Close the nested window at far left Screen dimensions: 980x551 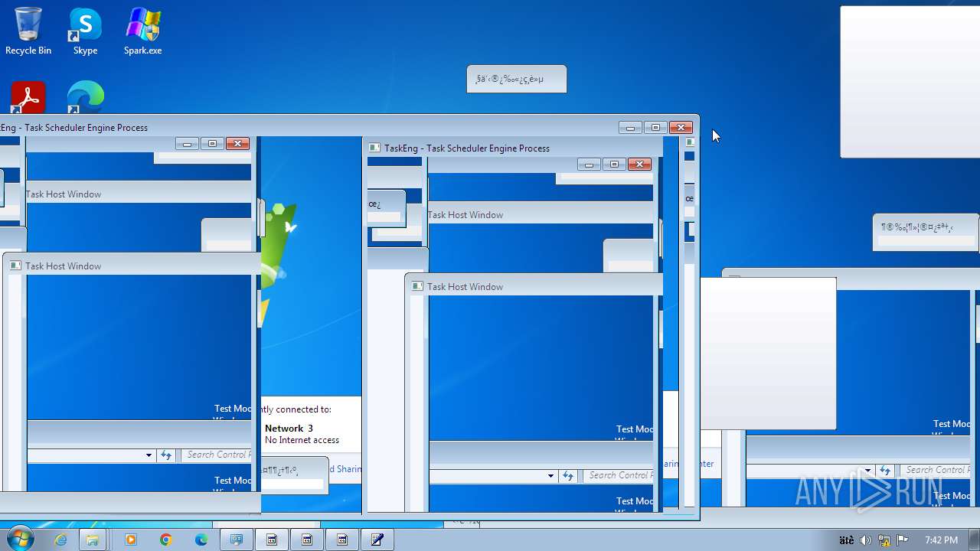pyautogui.click(x=237, y=143)
